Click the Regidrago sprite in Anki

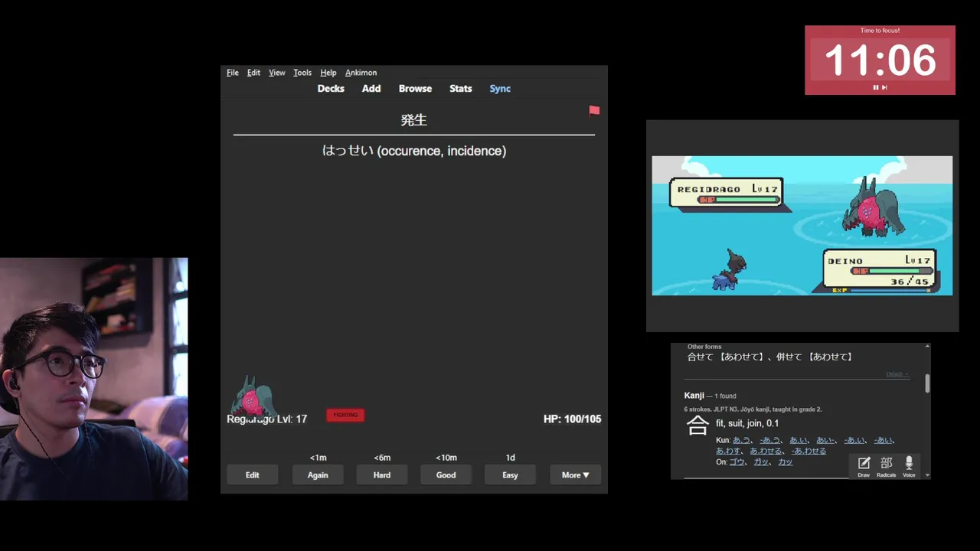click(x=253, y=396)
